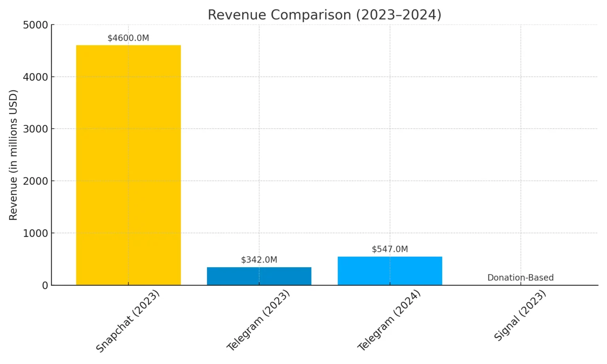Click the yellow Snapchat (2023) bar

(128, 165)
